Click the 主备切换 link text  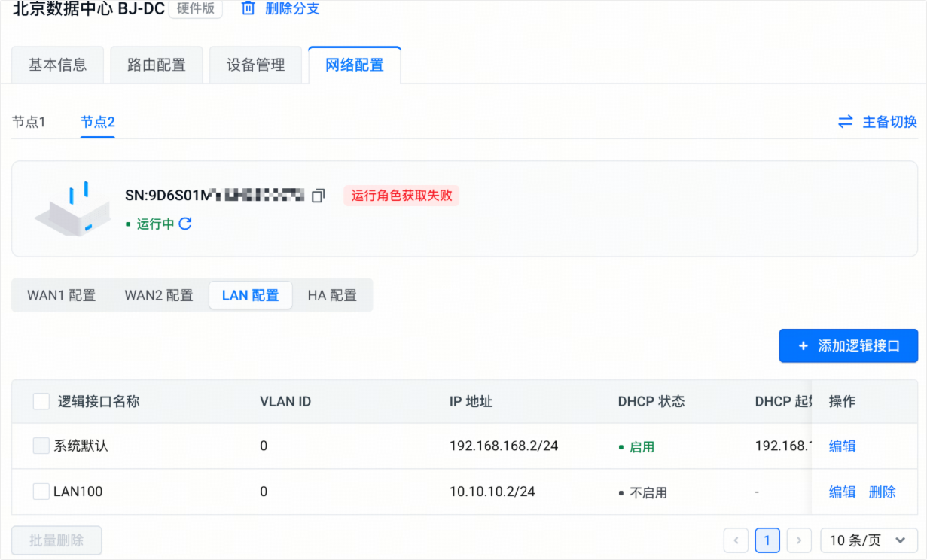890,122
